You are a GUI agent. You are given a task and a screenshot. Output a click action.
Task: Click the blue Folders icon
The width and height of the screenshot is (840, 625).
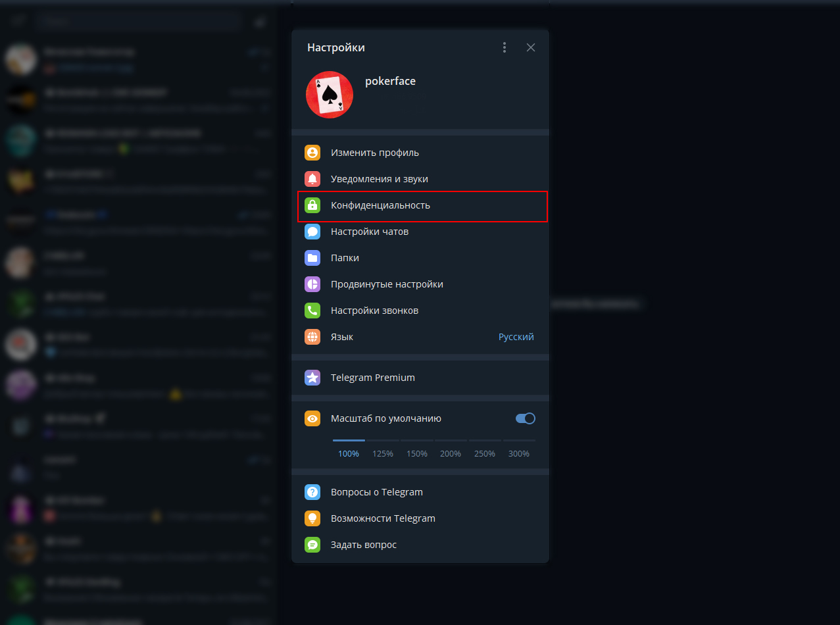click(x=312, y=258)
